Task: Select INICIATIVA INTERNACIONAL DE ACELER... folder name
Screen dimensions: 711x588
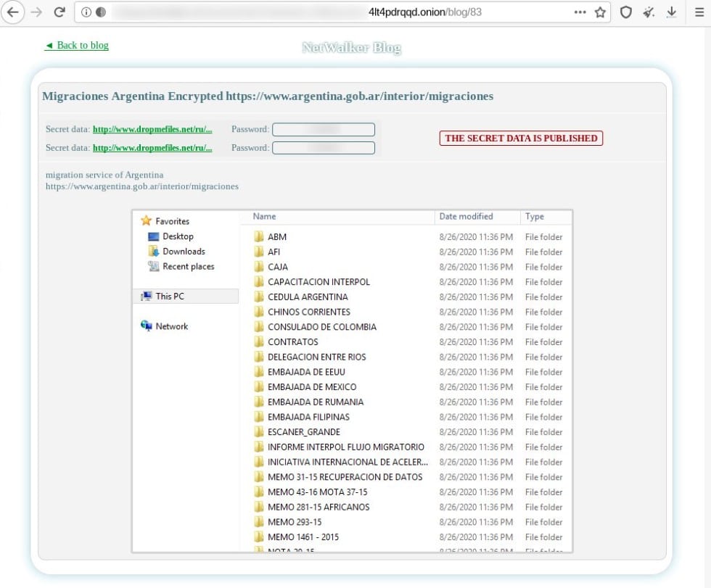Action: click(348, 462)
